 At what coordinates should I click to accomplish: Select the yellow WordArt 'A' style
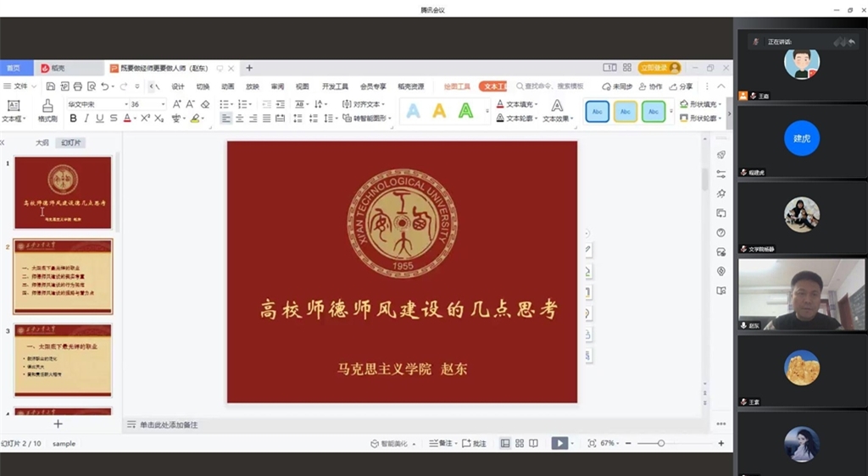click(x=439, y=111)
